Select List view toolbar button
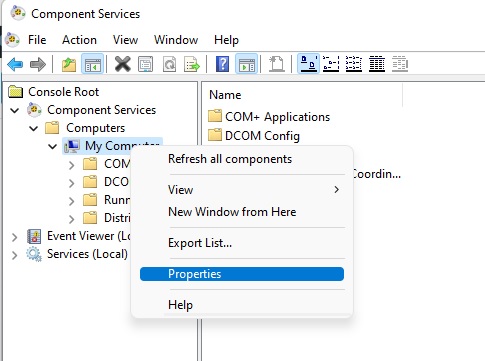Image resolution: width=485 pixels, height=361 pixels. (x=354, y=64)
